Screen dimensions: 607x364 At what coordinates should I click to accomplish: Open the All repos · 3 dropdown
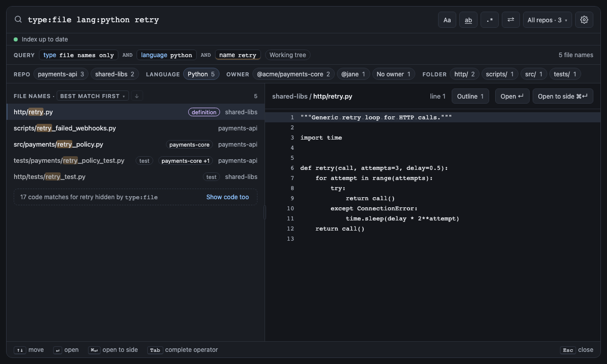point(547,20)
